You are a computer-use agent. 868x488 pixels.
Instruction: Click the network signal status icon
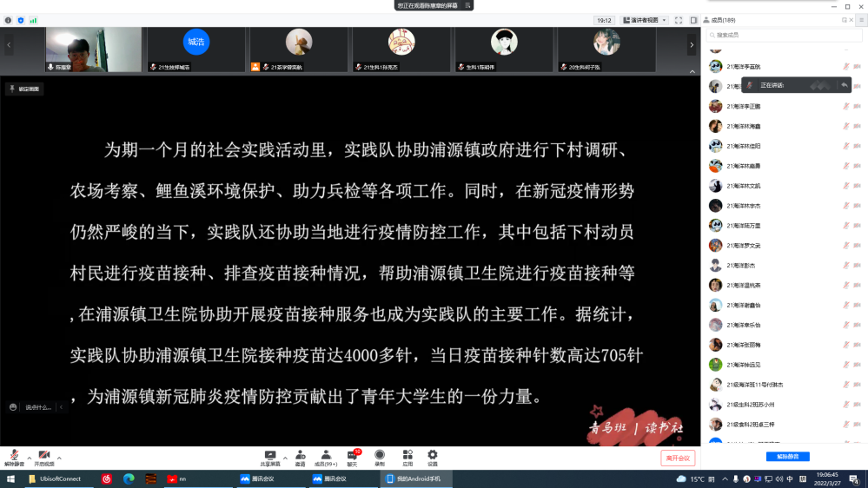click(33, 19)
